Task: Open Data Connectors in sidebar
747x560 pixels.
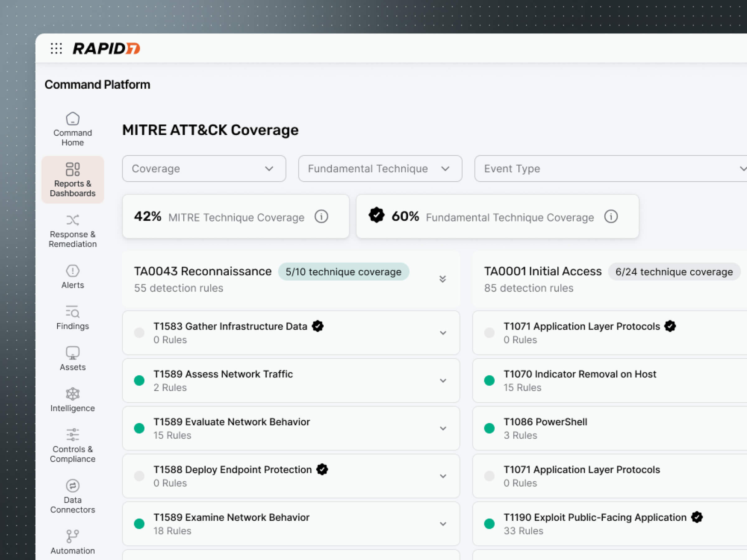Action: point(73,496)
